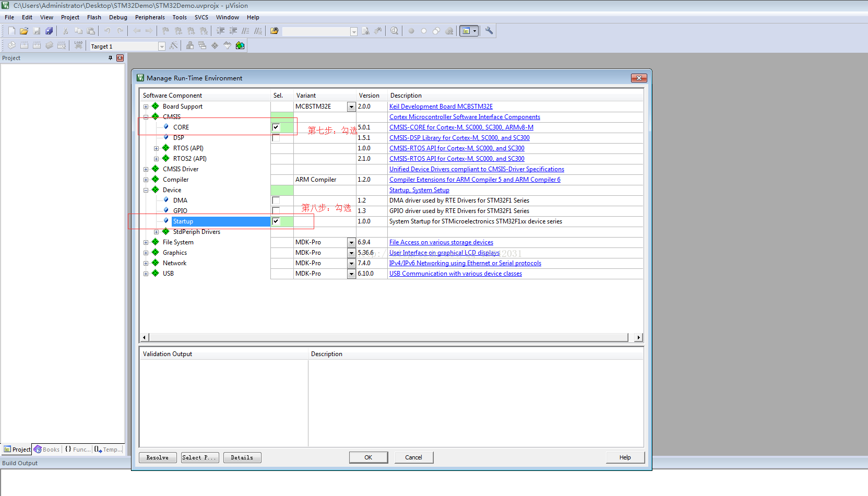The height and width of the screenshot is (496, 868).
Task: Insert a bookmark with the flag icon
Action: coord(165,31)
